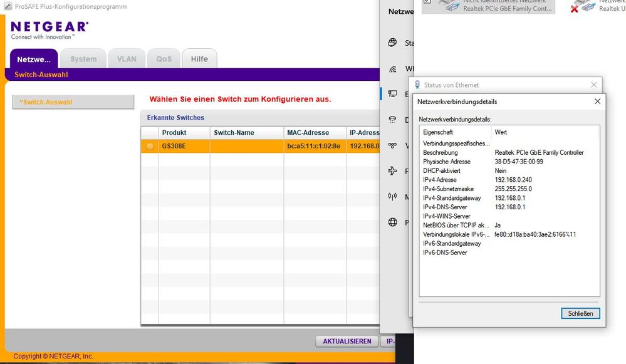The image size is (626, 364).
Task: Click the Status von Ethernet window icon
Action: [417, 85]
